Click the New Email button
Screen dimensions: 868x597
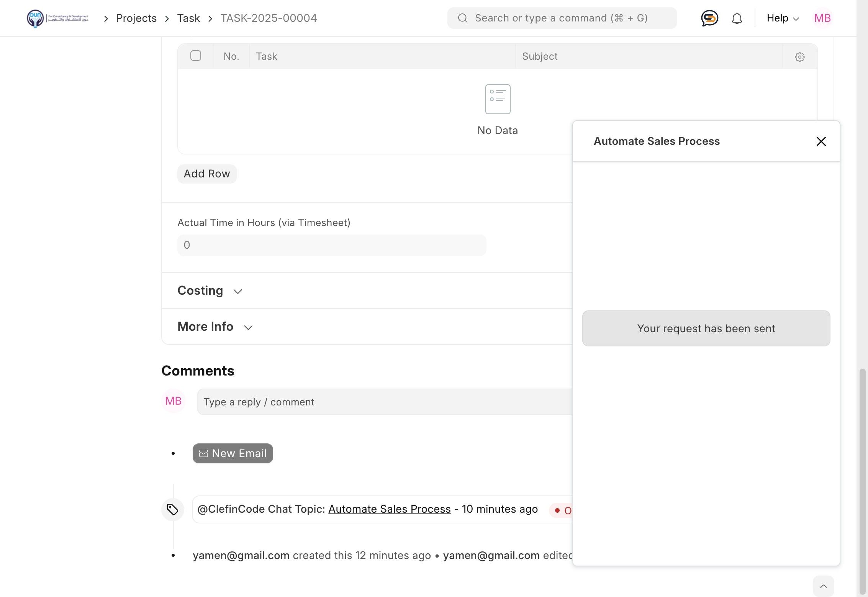click(233, 453)
